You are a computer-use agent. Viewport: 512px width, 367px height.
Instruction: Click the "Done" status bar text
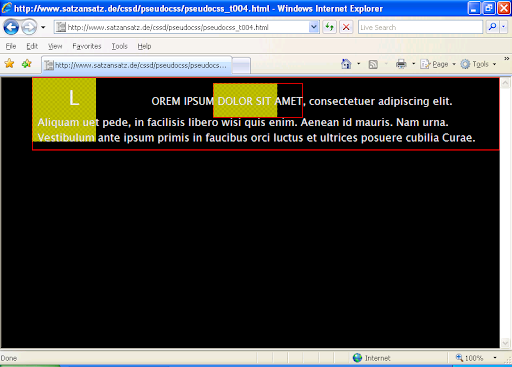[x=9, y=358]
